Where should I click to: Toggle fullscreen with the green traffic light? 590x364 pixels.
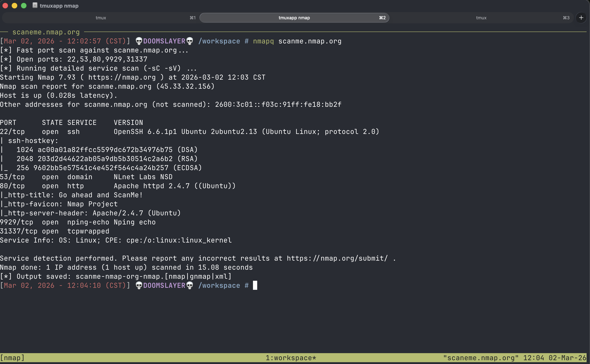[x=24, y=6]
